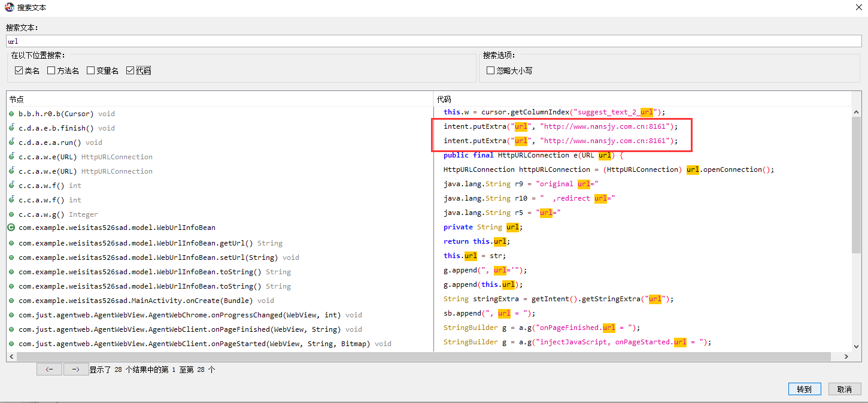868x403 pixels.
Task: Click code line r5 = "url="
Action: 502,213
